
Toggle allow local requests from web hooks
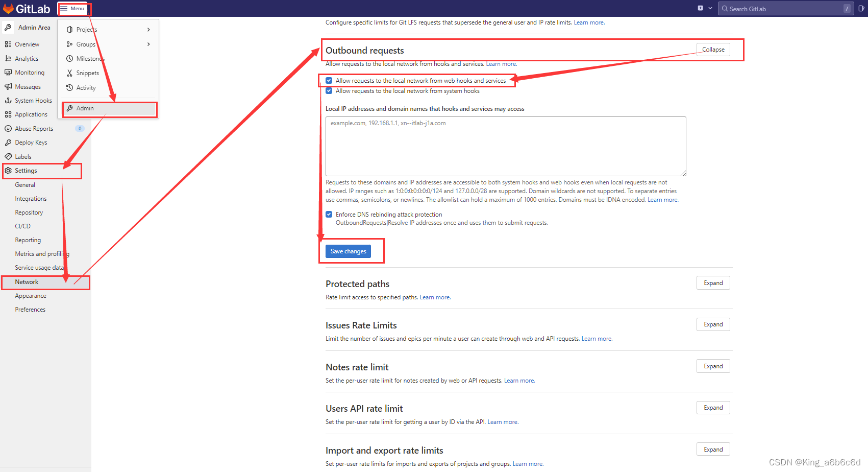[329, 81]
